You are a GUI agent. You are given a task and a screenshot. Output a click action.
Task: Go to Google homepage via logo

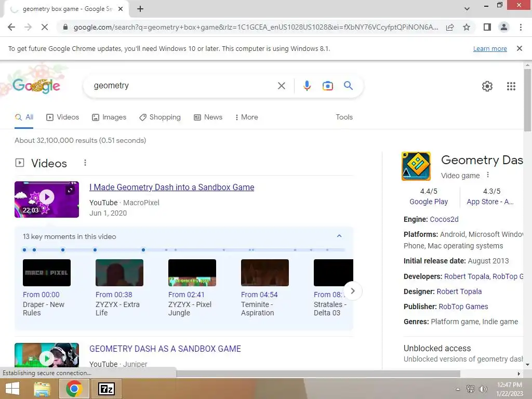[x=36, y=86]
